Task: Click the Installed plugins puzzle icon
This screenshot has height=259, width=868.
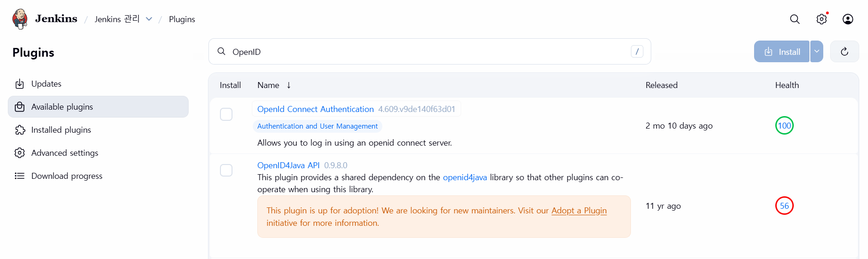Action: pos(19,130)
